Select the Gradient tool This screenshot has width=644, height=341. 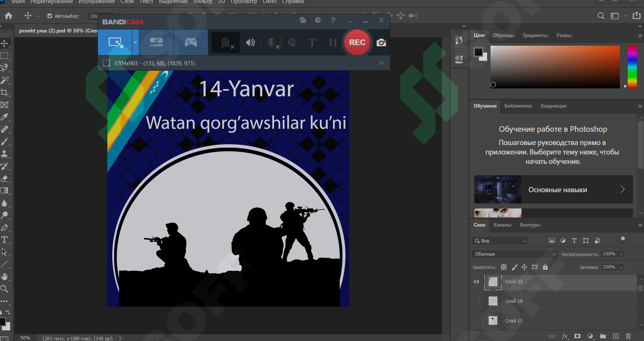pyautogui.click(x=5, y=191)
